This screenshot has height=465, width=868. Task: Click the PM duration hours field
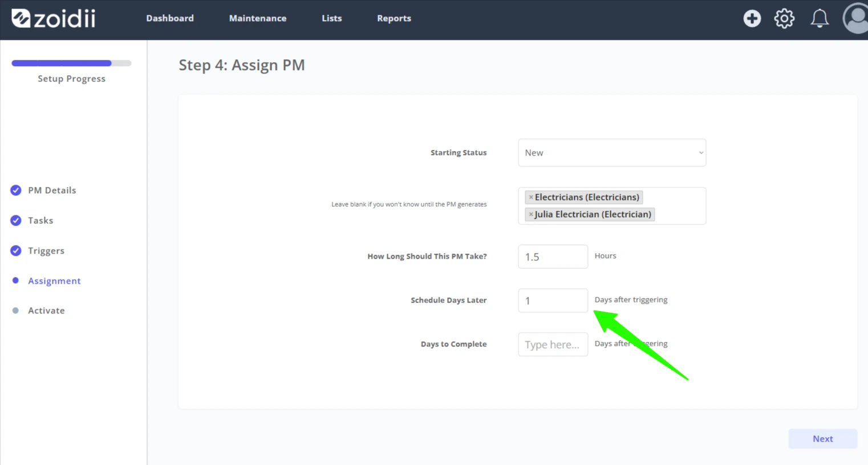[553, 256]
